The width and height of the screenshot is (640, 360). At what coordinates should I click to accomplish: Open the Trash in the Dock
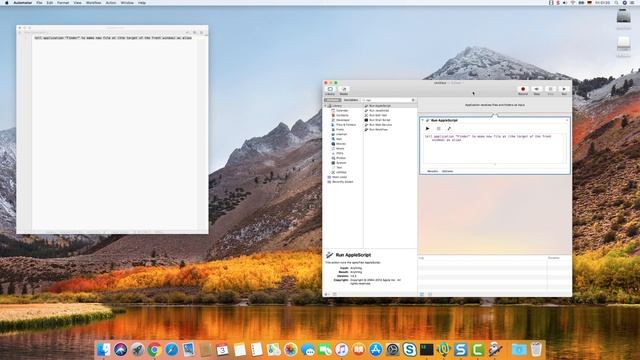[x=536, y=349]
